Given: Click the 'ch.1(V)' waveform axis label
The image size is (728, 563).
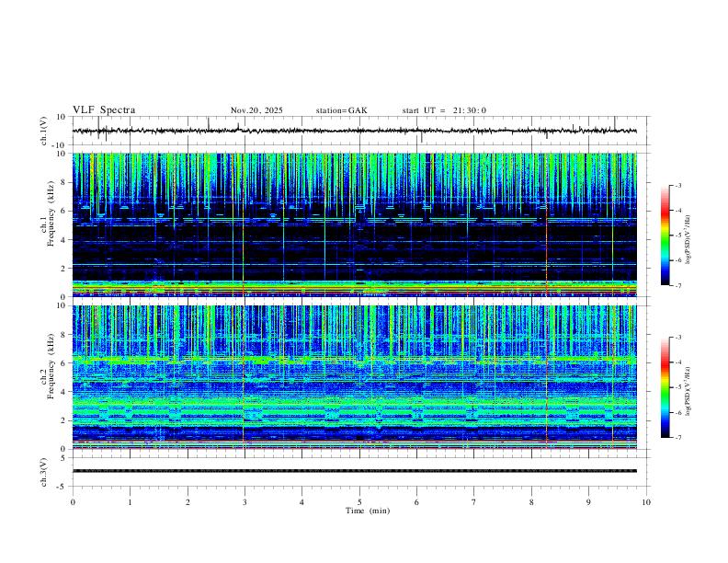Looking at the screenshot, I should pos(44,131).
